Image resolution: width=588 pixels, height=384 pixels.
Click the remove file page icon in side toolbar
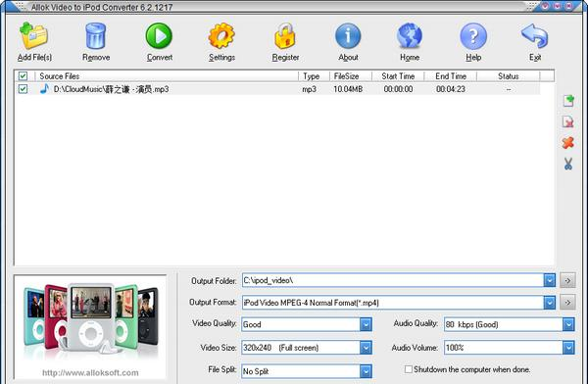pos(568,121)
